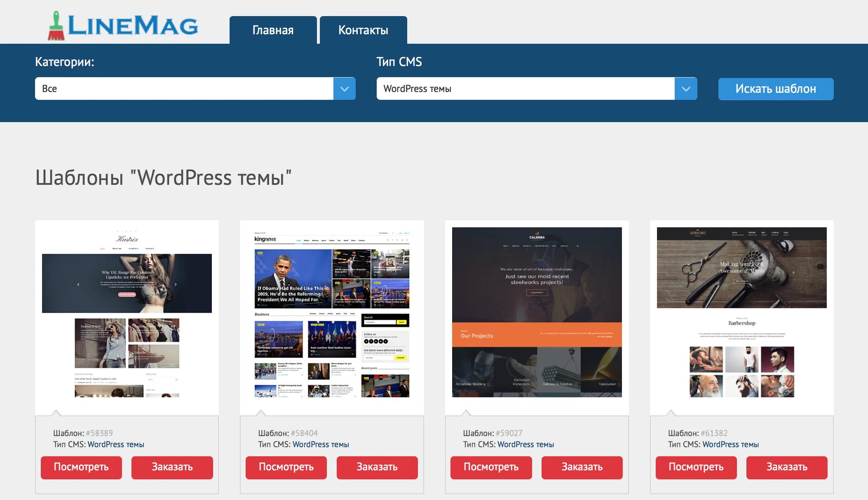View template #59027 with Посмотреть
The height and width of the screenshot is (500, 868).
click(491, 467)
